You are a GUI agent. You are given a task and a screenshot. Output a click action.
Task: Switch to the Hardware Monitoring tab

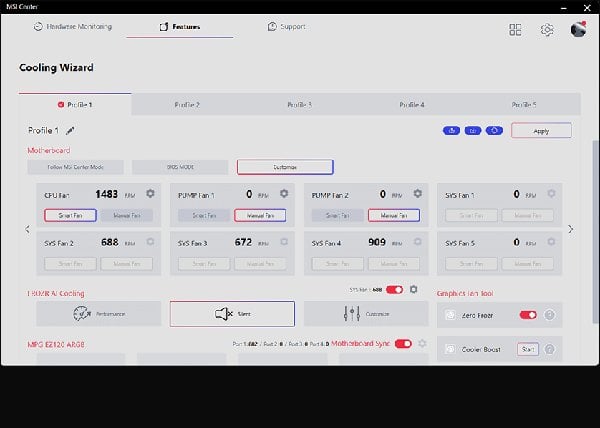coord(73,26)
